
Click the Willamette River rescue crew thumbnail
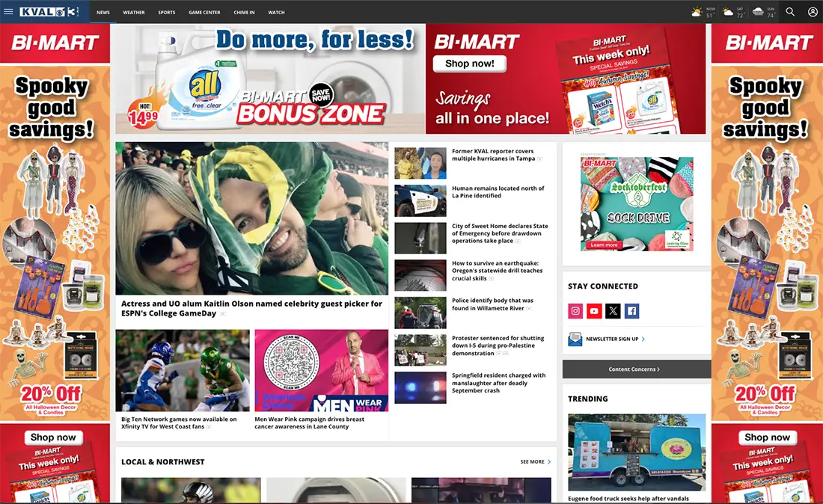(x=420, y=313)
